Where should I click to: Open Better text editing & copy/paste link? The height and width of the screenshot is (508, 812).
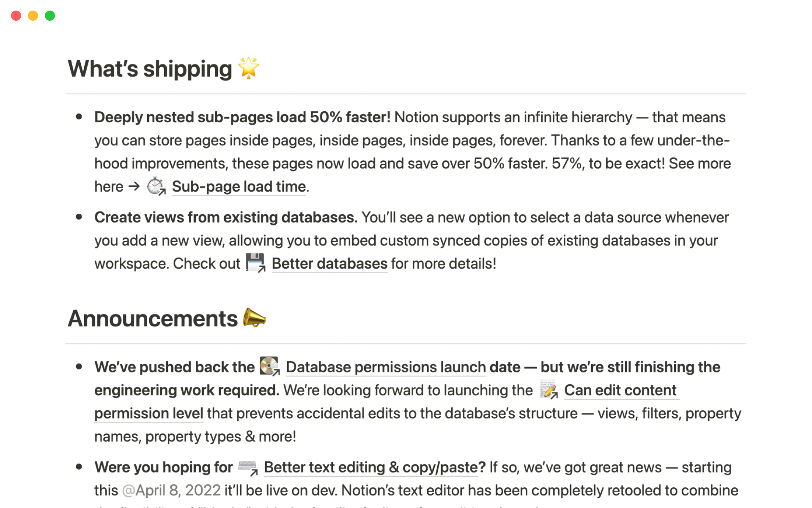370,467
